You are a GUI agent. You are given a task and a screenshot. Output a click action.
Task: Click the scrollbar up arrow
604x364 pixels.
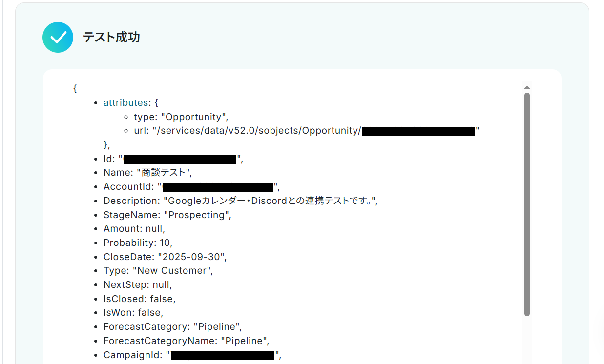[527, 87]
